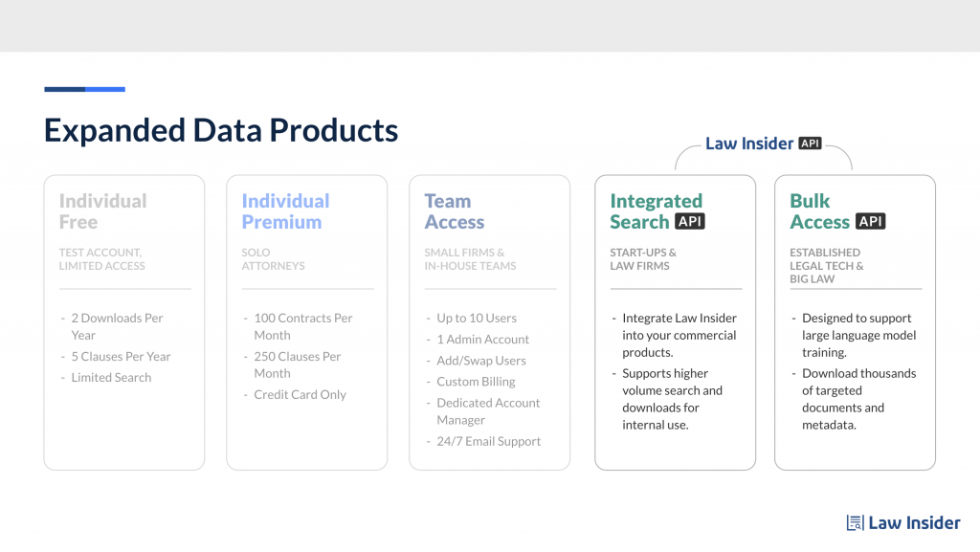Click the Bulk Access heading
980x552 pixels.
pyautogui.click(x=819, y=211)
